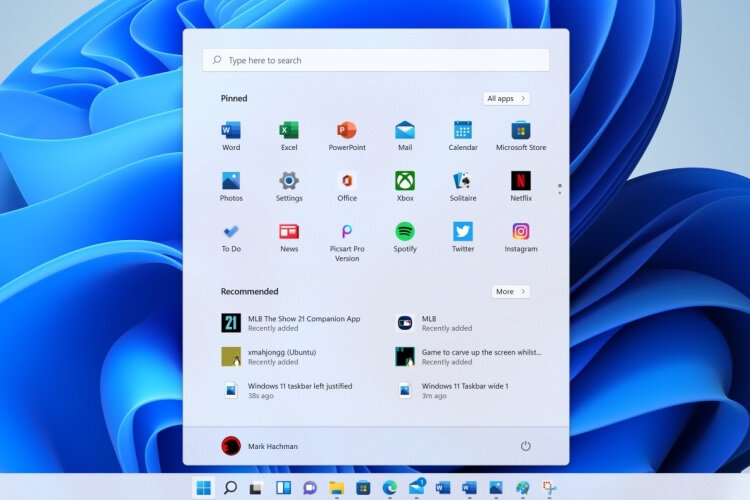The image size is (750, 500).
Task: Expand More recommended items
Action: (510, 291)
